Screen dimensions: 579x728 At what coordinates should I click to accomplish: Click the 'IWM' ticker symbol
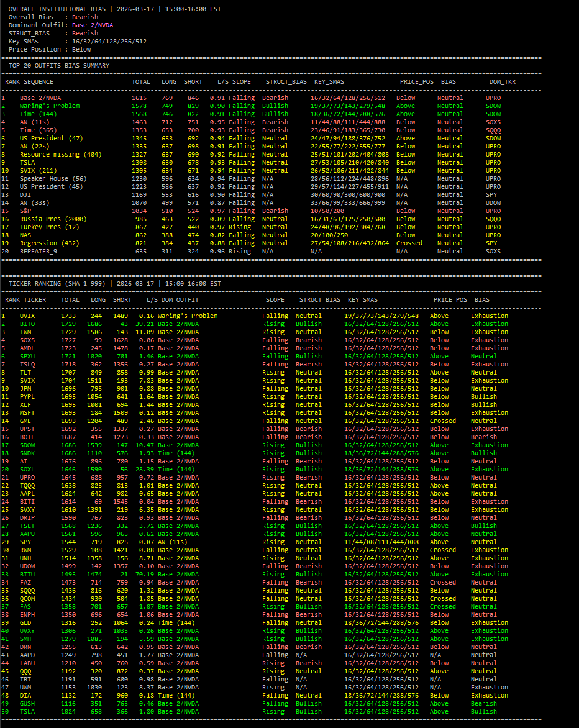(25, 332)
